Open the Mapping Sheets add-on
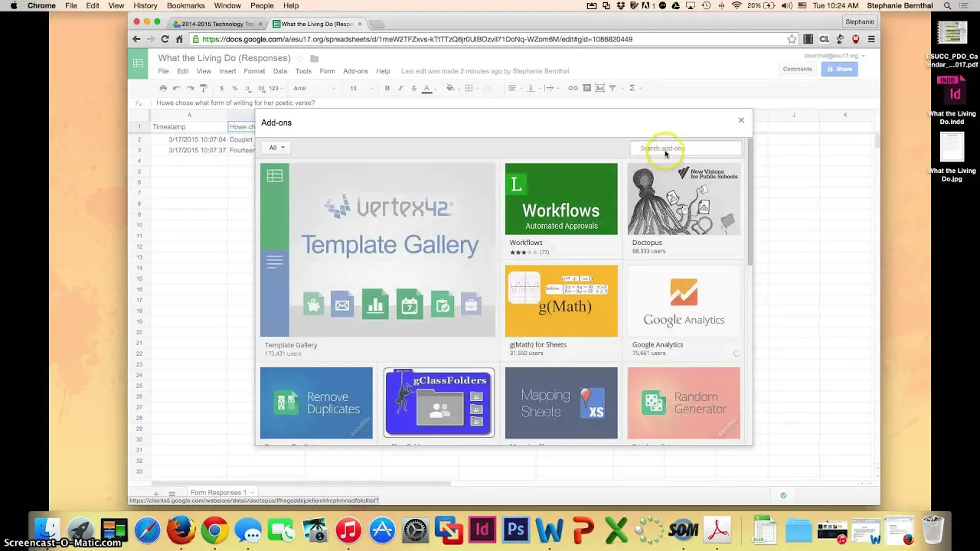 click(x=561, y=403)
